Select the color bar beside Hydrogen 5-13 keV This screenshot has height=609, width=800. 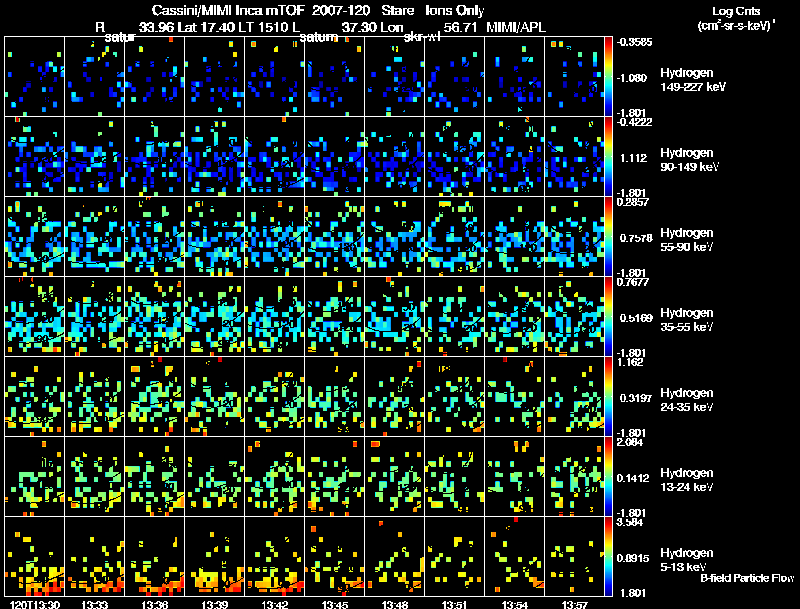(x=611, y=557)
